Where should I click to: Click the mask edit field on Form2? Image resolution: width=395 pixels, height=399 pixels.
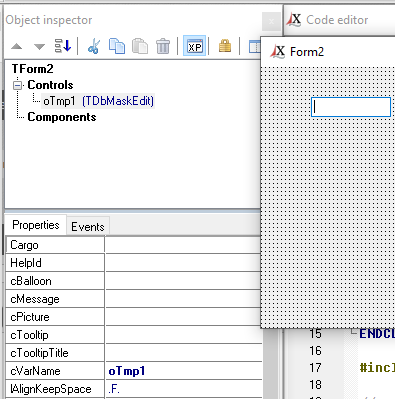tap(351, 107)
